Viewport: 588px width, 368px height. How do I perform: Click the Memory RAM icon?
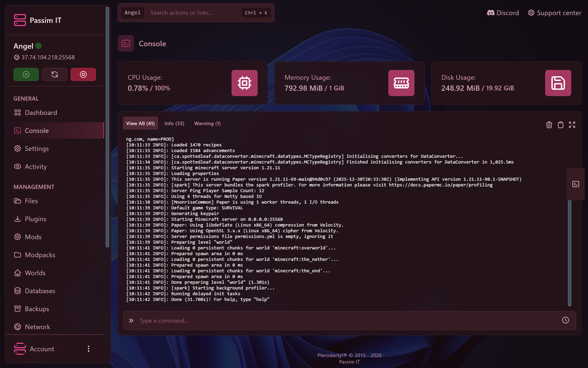click(401, 83)
